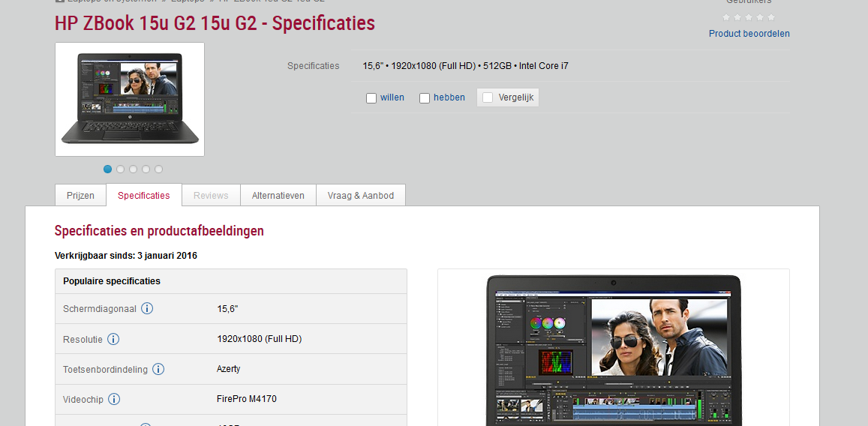Screen dimensions: 868x426
Task: Open info icon next to Resolutie
Action: click(113, 339)
